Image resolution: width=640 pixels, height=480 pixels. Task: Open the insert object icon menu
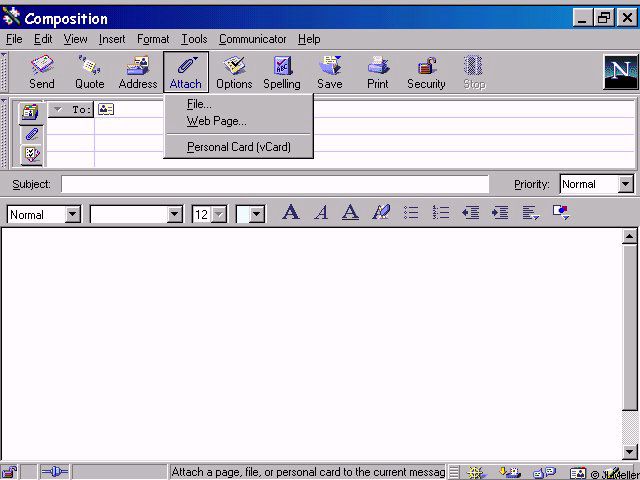coord(561,212)
